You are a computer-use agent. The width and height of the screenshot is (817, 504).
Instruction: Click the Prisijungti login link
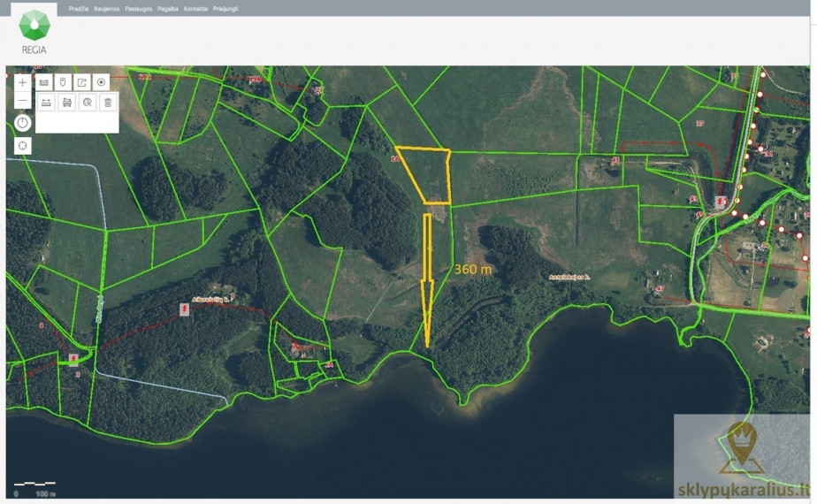coord(225,9)
